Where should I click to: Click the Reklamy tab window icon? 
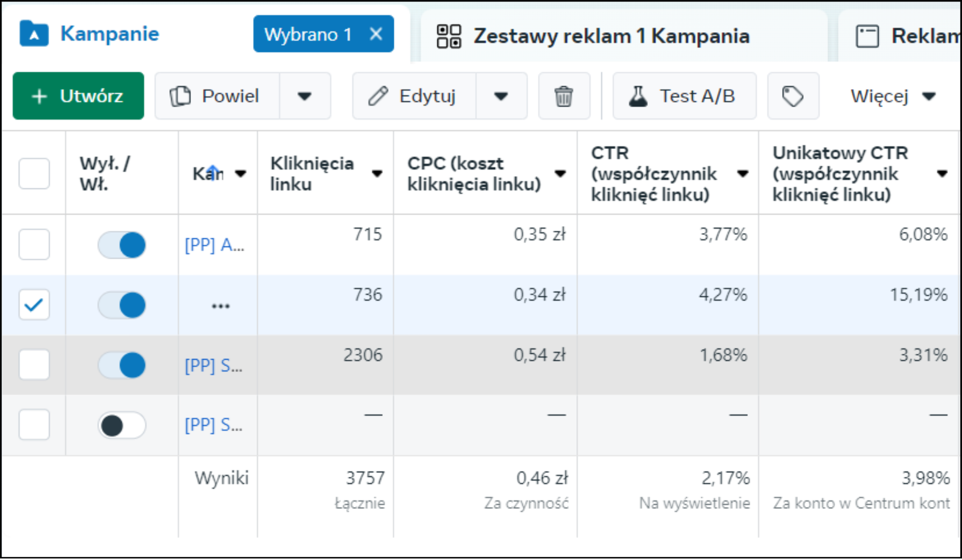point(867,37)
